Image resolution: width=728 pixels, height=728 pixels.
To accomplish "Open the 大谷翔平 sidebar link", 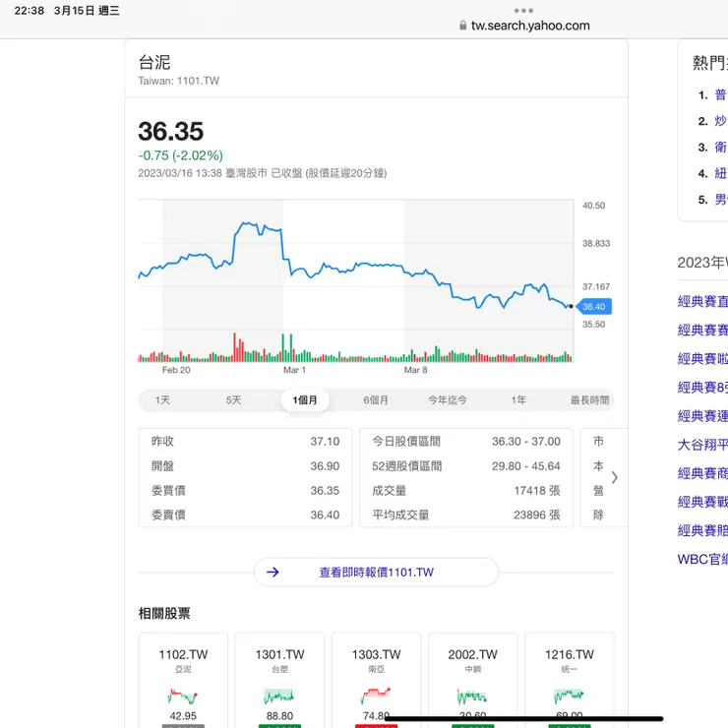I will click(x=702, y=445).
